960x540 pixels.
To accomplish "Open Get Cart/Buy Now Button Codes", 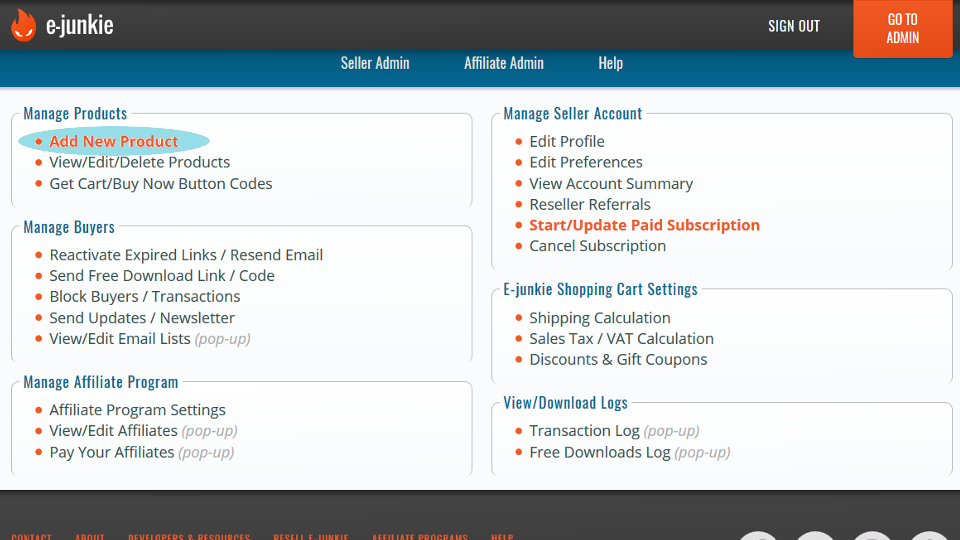I will tap(161, 184).
